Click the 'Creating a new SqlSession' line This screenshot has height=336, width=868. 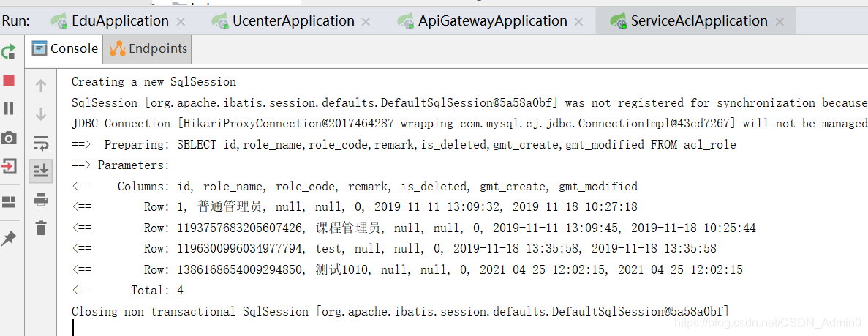click(x=154, y=82)
